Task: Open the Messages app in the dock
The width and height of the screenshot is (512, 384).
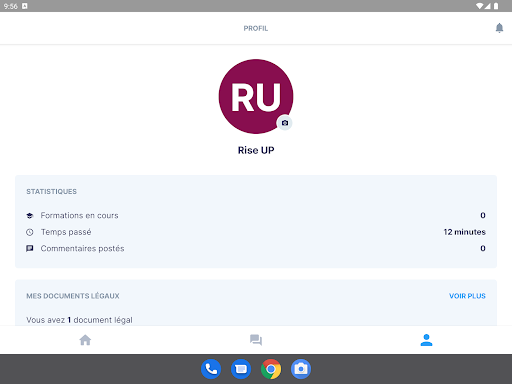Action: click(x=241, y=369)
